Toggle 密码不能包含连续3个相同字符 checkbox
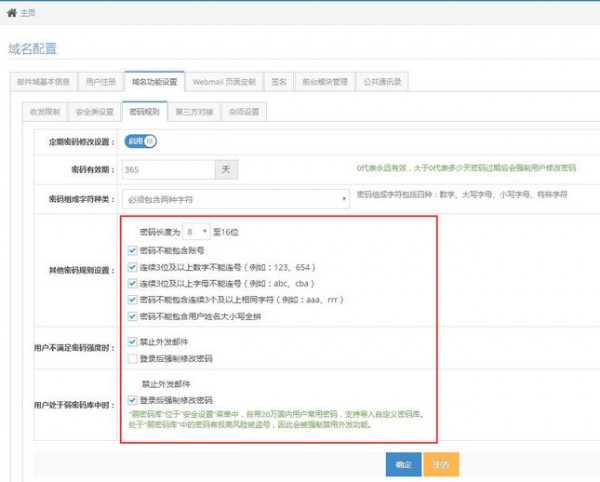The width and height of the screenshot is (600, 482). click(132, 300)
